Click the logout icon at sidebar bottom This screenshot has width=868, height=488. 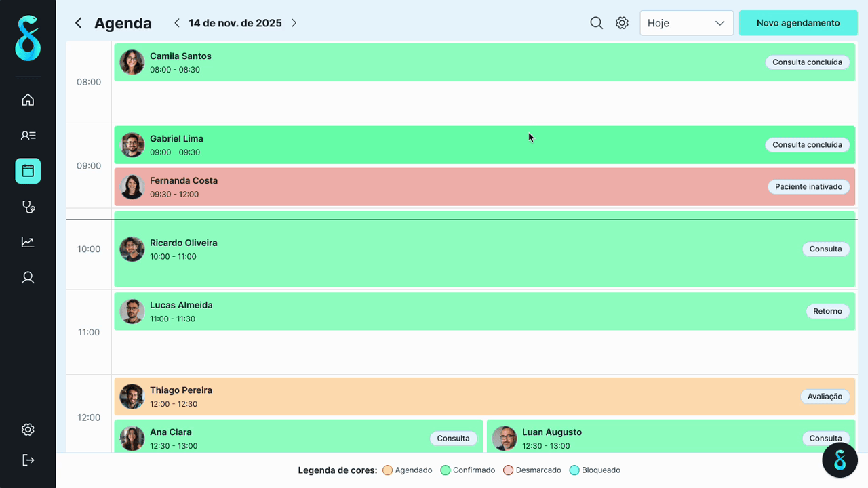[x=27, y=460]
